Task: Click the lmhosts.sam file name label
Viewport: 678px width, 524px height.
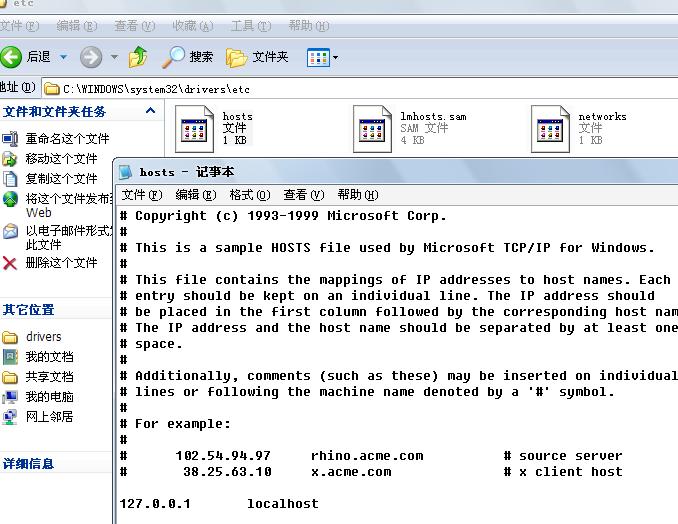Action: point(433,117)
